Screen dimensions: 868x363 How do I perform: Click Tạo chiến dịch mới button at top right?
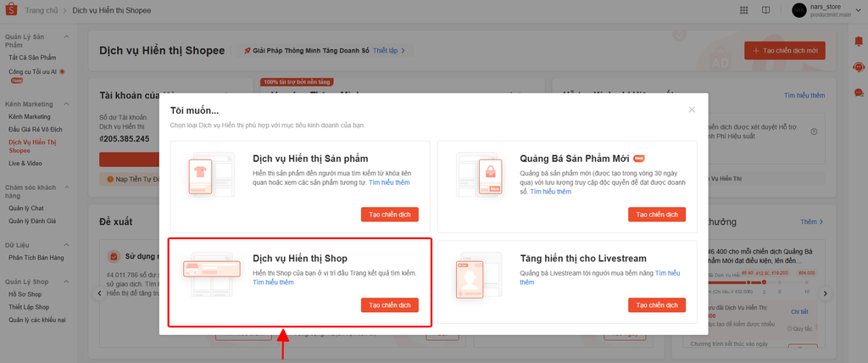pos(785,50)
